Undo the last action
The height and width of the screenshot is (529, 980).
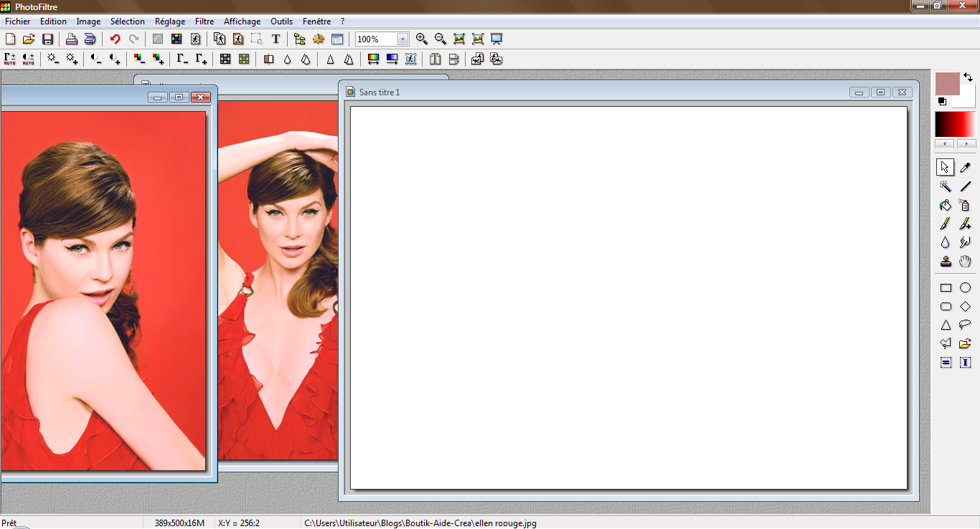[x=115, y=39]
